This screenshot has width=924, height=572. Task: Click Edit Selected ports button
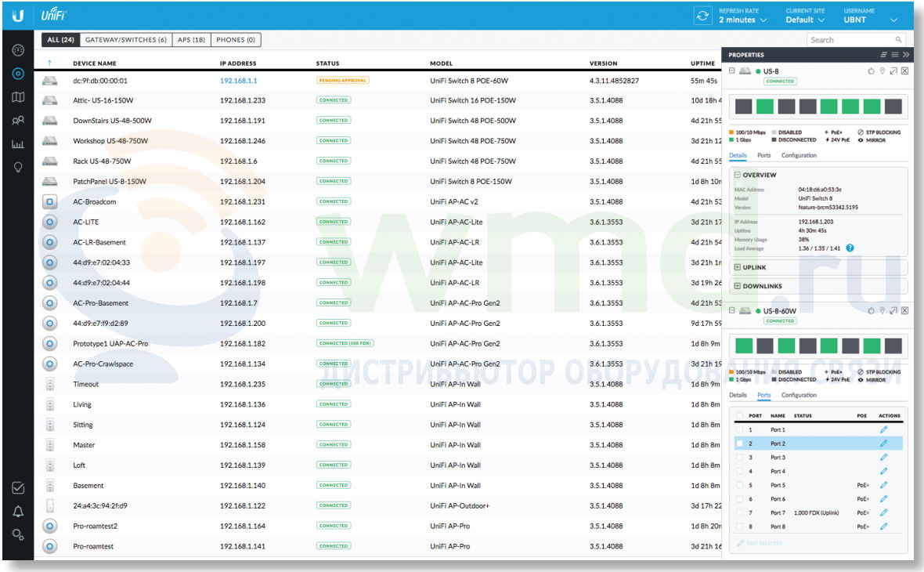760,543
